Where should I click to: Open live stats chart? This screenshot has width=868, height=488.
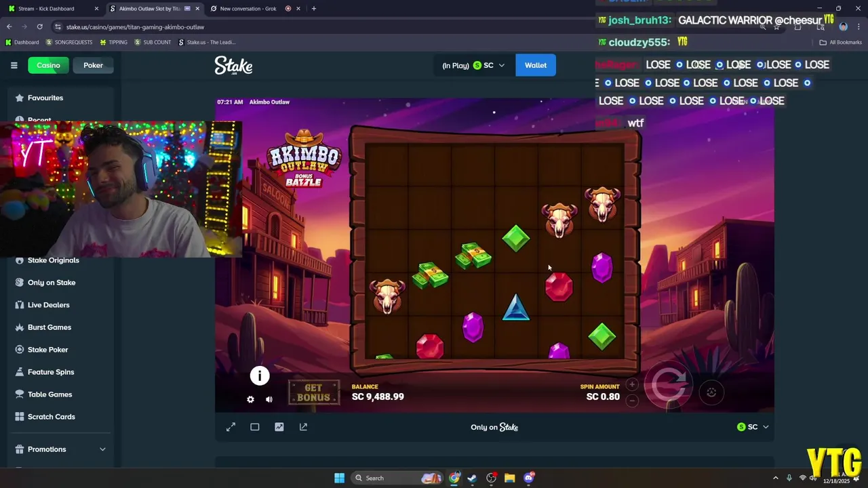point(279,427)
